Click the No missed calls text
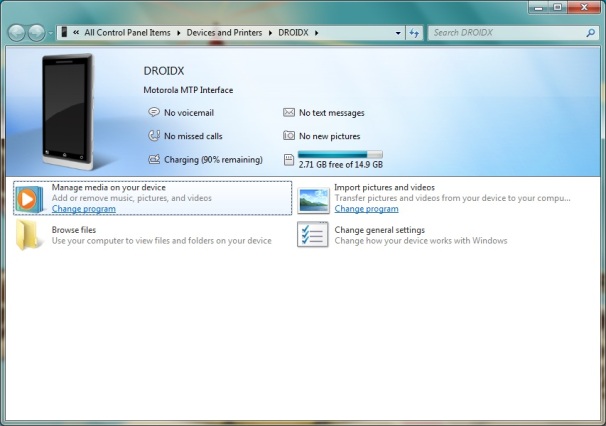The height and width of the screenshot is (426, 606). coord(193,136)
